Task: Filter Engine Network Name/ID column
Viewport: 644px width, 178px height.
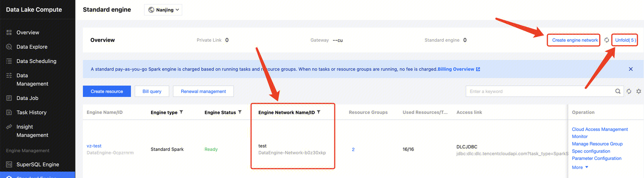Action: [319, 112]
